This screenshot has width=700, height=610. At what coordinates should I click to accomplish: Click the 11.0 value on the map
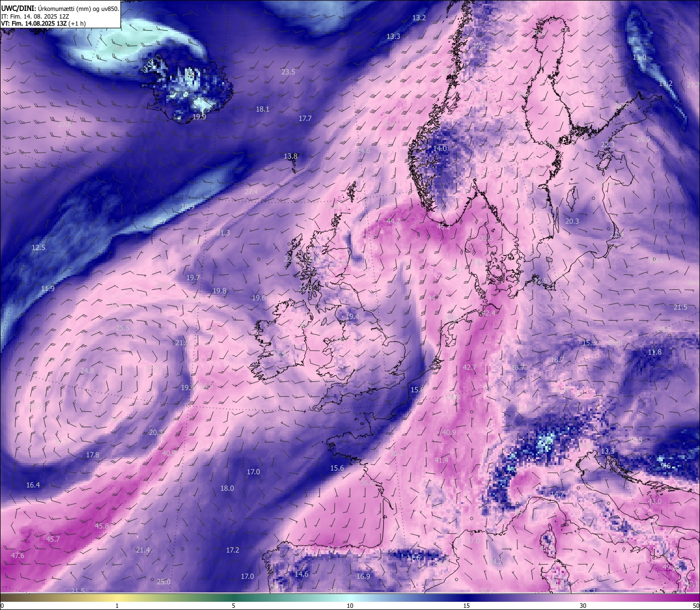point(639,57)
